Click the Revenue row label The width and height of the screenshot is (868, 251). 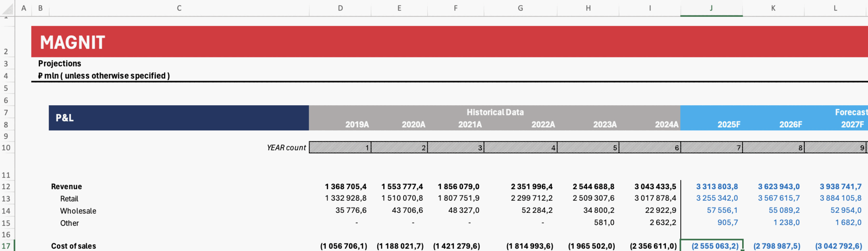click(67, 187)
